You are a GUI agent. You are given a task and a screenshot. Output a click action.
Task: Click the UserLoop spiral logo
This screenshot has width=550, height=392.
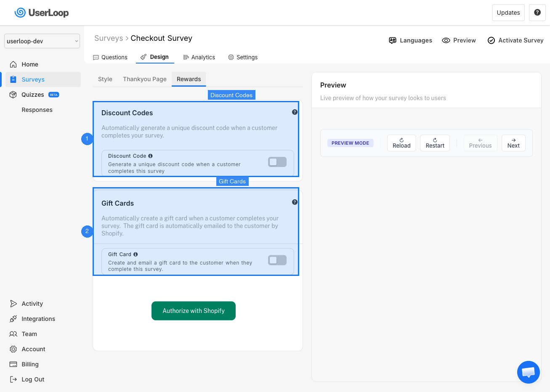point(20,13)
